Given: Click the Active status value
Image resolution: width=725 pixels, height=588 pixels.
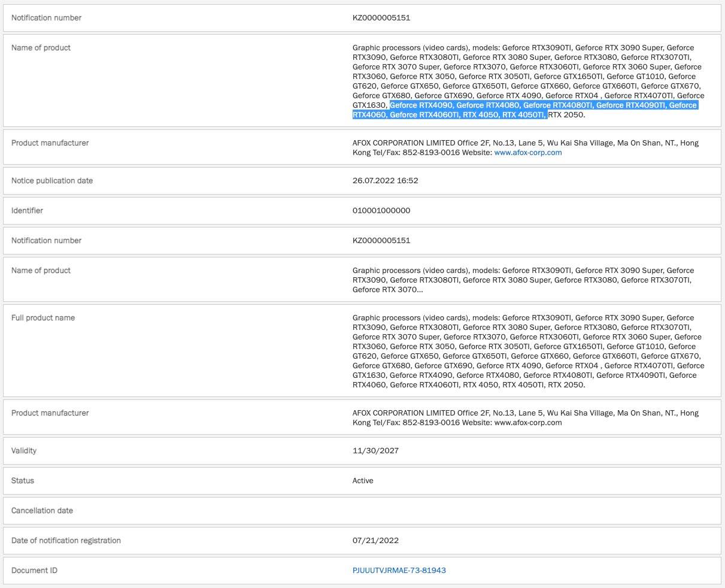Looking at the screenshot, I should point(363,481).
